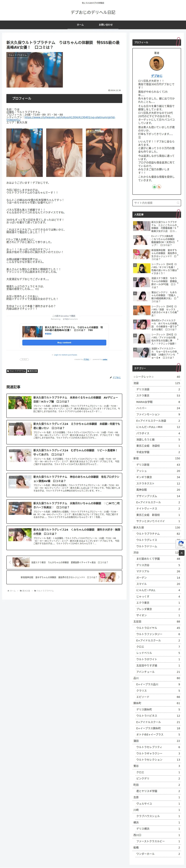Select the ウルトラハピネス category
Screen dimensions: 186x868
pos(158,716)
